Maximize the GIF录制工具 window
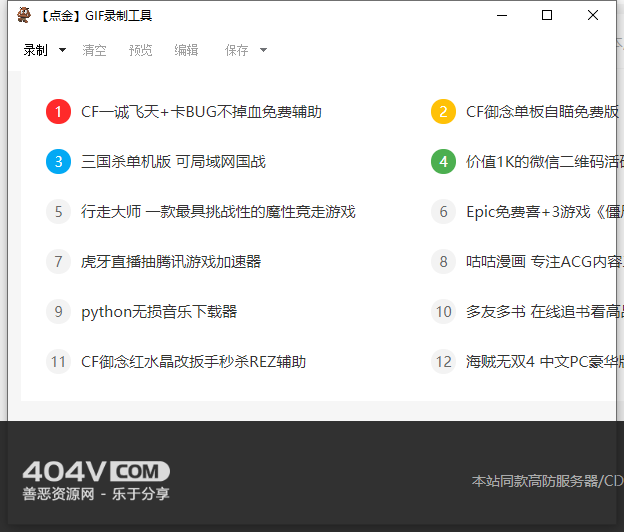This screenshot has width=624, height=532. coord(547,16)
